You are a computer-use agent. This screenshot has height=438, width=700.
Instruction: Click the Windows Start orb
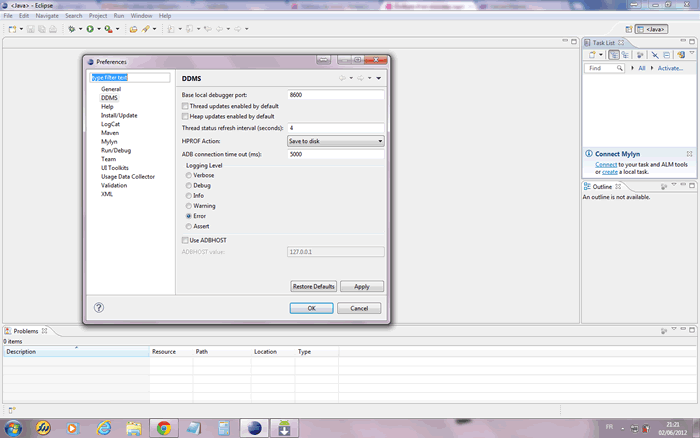click(13, 428)
